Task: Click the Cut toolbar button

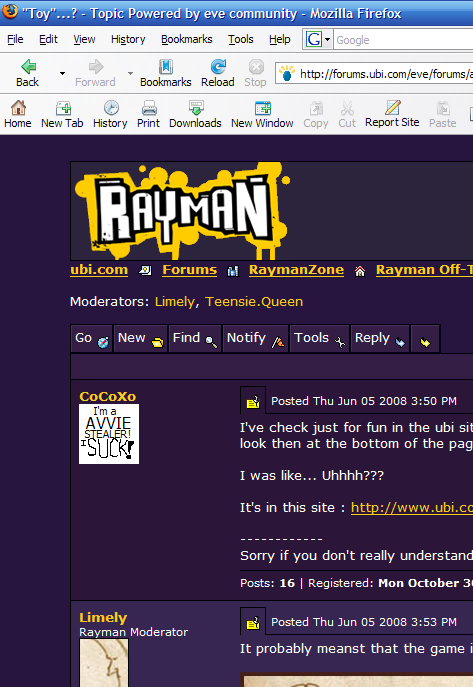Action: tap(347, 114)
